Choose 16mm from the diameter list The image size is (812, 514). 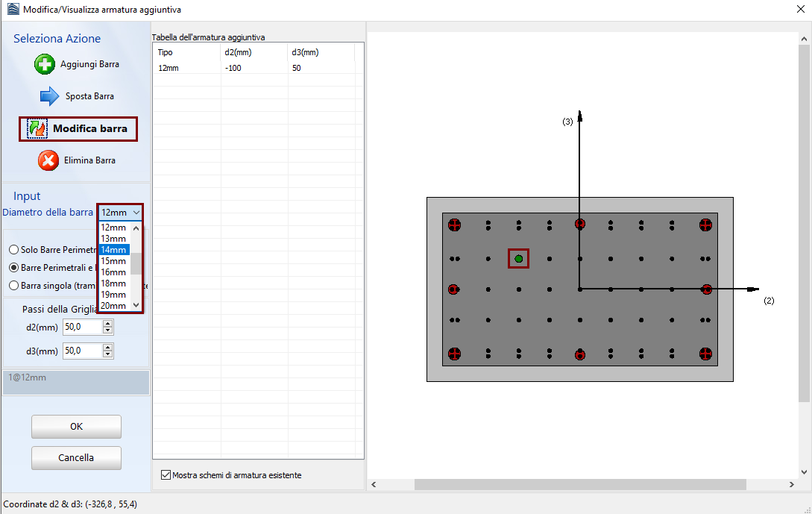114,272
